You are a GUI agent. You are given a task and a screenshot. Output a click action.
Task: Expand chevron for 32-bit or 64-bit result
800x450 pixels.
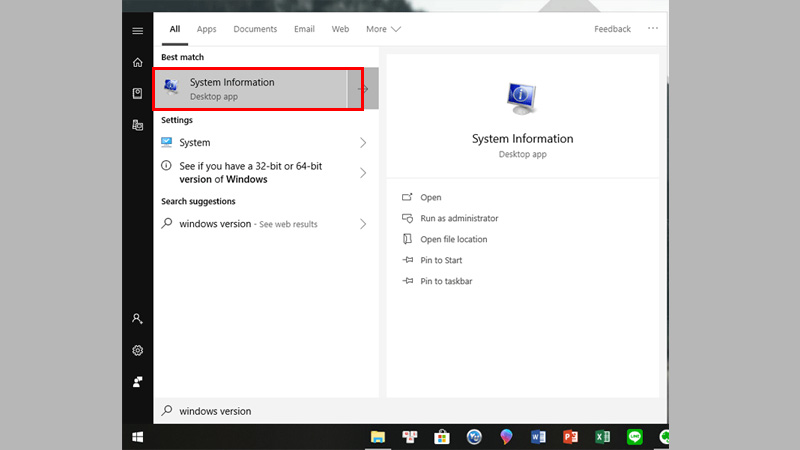(x=363, y=173)
